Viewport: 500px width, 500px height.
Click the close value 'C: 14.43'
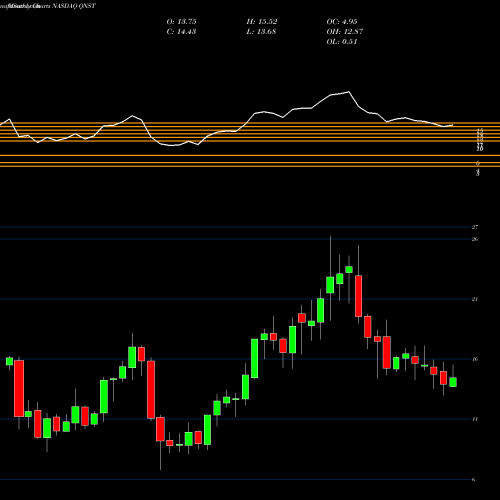181,32
